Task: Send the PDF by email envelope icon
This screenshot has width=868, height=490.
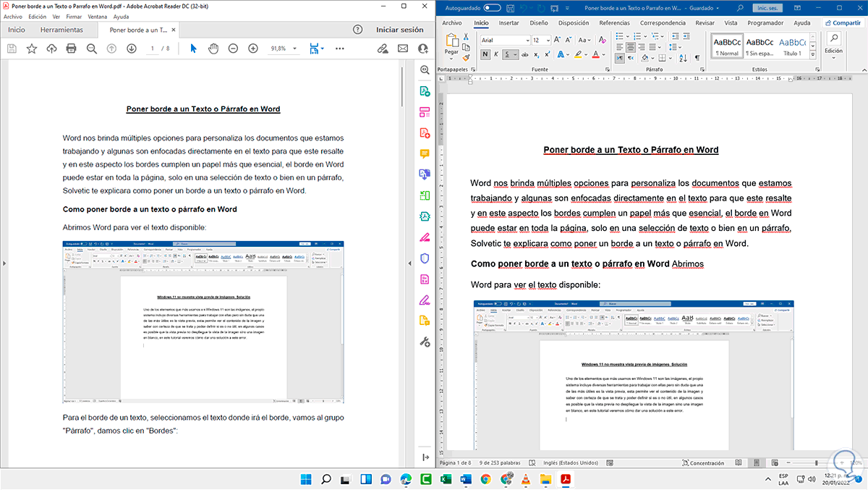Action: [x=403, y=48]
